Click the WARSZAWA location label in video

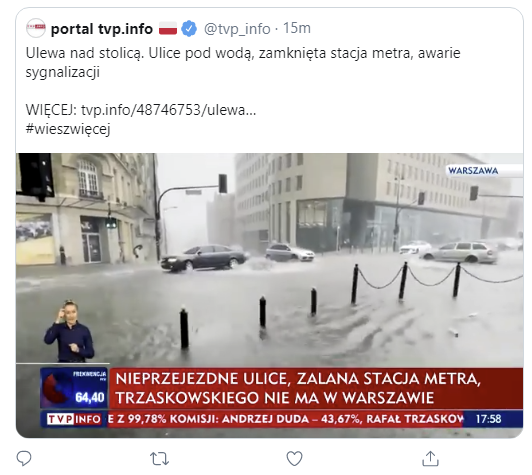[473, 171]
